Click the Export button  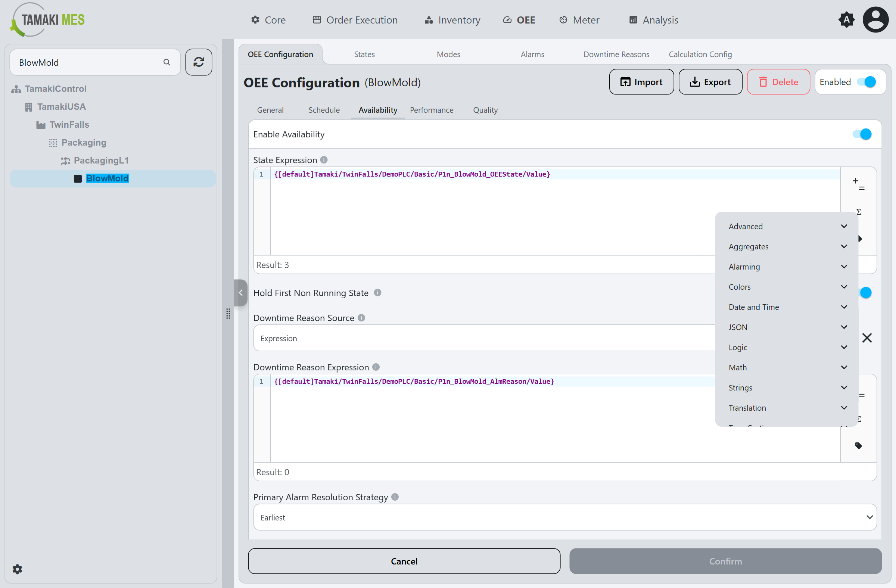tap(710, 82)
